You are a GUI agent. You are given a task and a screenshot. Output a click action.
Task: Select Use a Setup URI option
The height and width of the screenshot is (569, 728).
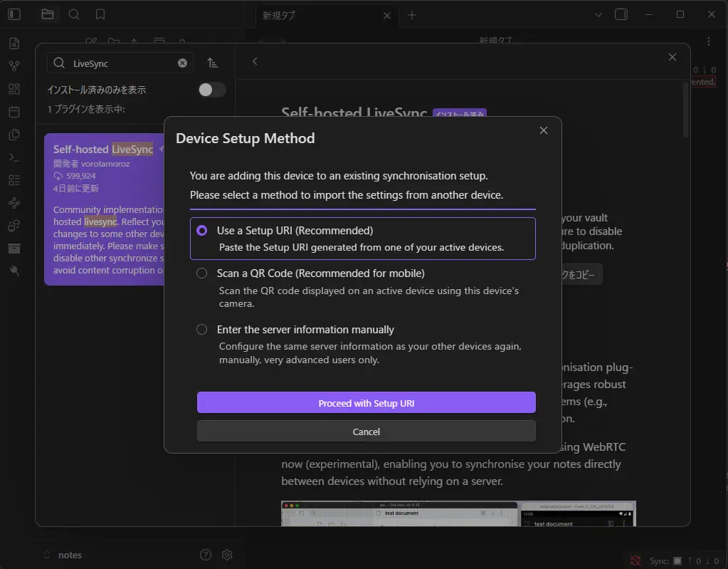pos(363,239)
